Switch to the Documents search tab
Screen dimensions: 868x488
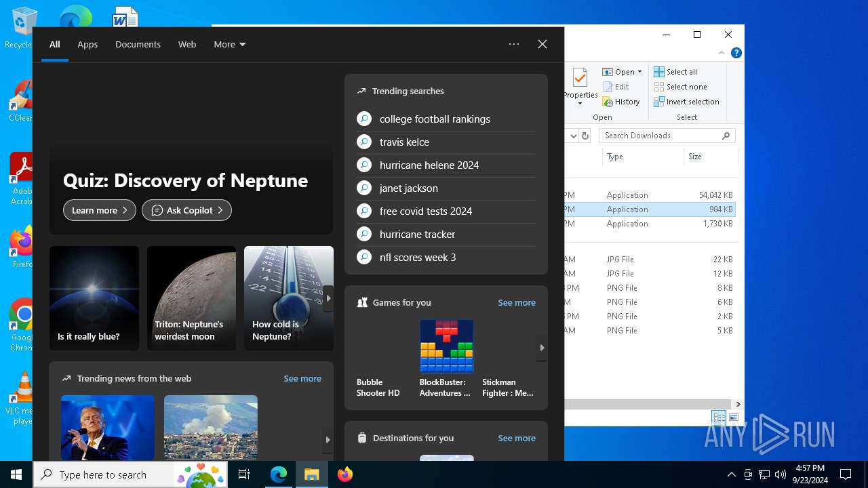pos(138,44)
